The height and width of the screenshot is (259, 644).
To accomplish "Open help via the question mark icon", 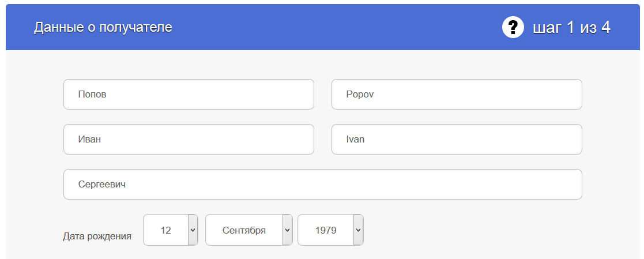I will coord(513,28).
